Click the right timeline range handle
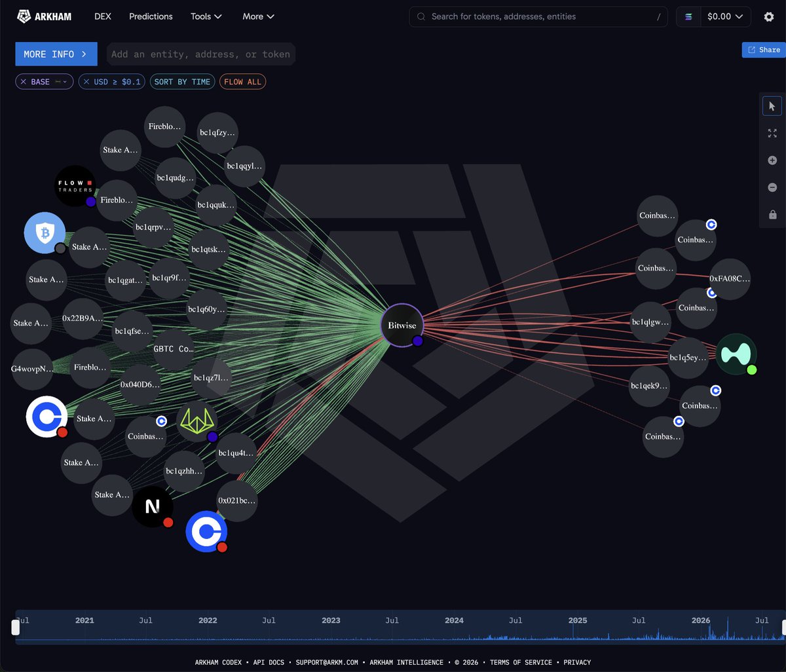Image resolution: width=786 pixels, height=672 pixels. 783,627
